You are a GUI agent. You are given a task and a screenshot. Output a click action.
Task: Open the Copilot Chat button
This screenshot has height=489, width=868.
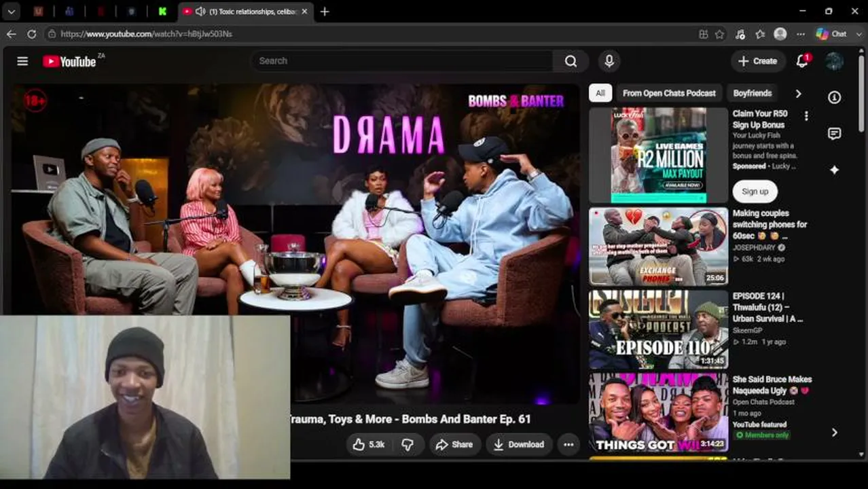831,33
